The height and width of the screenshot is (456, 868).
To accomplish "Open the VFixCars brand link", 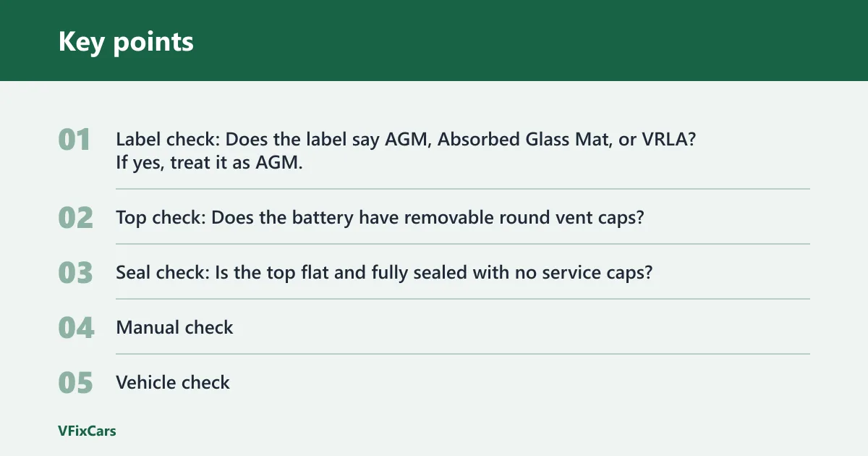I will [x=87, y=431].
